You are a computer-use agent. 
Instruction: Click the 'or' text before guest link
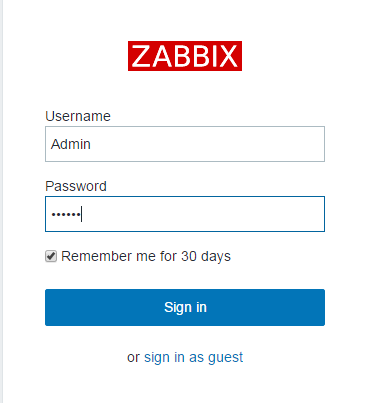tap(133, 357)
